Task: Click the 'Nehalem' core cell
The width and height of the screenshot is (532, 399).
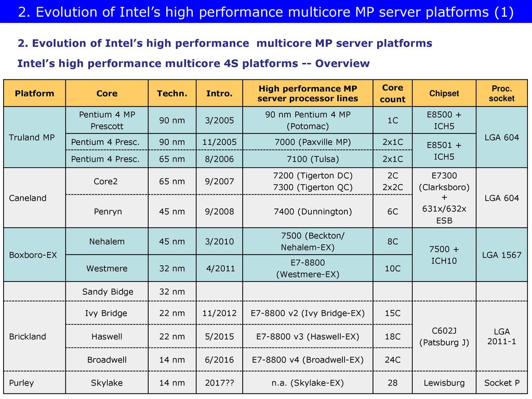Action: (x=107, y=241)
